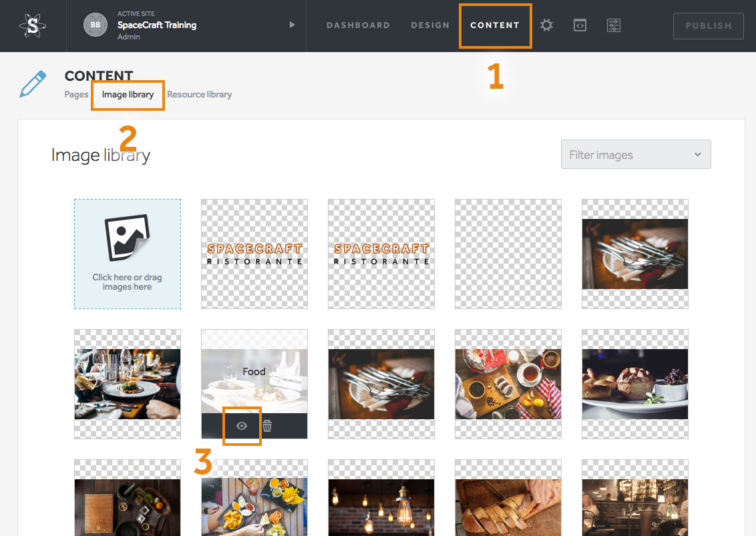Viewport: 756px width, 536px height.
Task: Click the upload image picture icon
Action: pos(128,238)
